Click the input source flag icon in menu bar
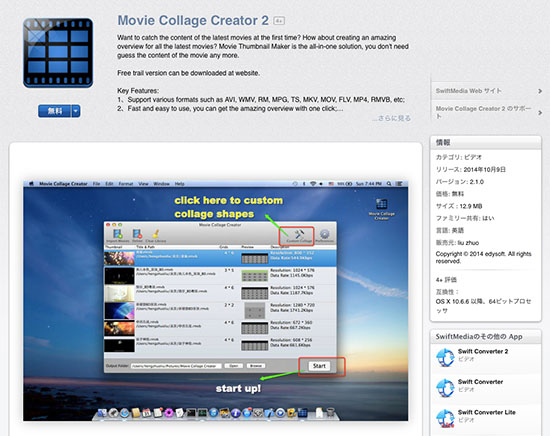Image resolution: width=550 pixels, height=436 pixels. point(331,184)
